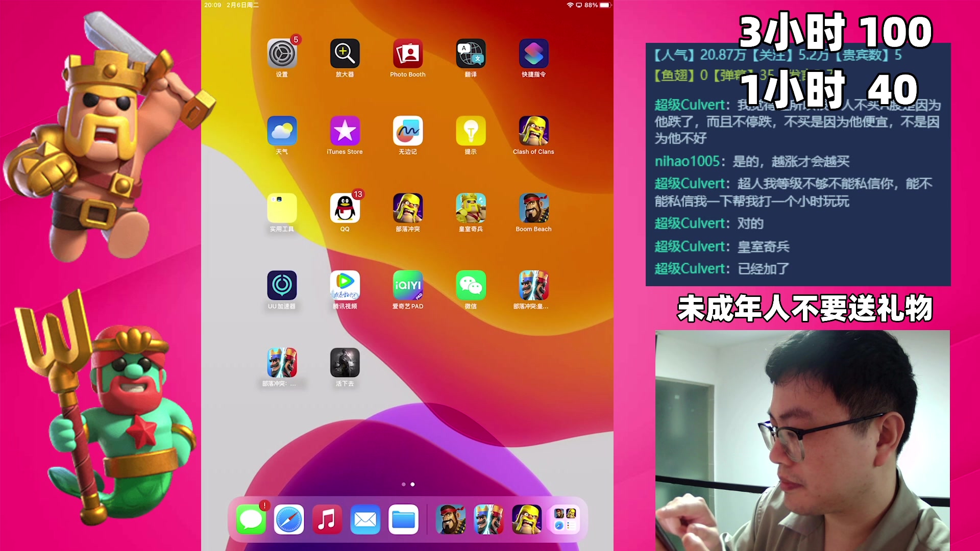Launch the 放大器 magnifier app
The width and height of the screenshot is (980, 551).
345,54
